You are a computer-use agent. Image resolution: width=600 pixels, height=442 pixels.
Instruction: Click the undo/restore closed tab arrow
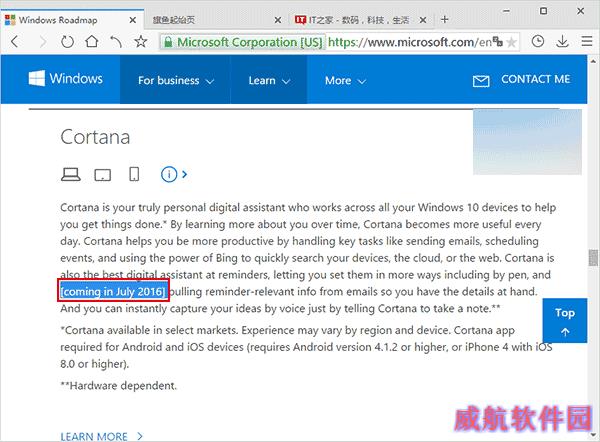(x=116, y=41)
